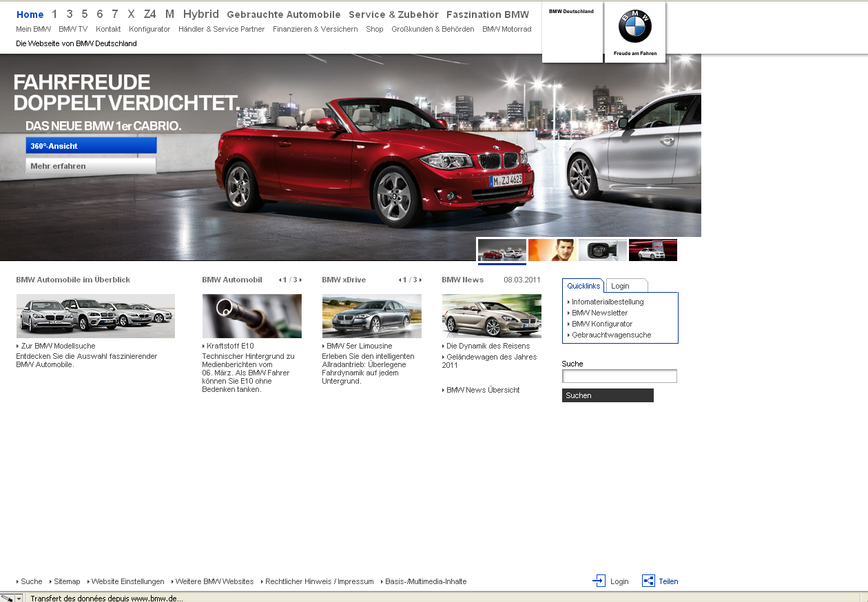Open Service & Zubehör menu

click(x=393, y=14)
